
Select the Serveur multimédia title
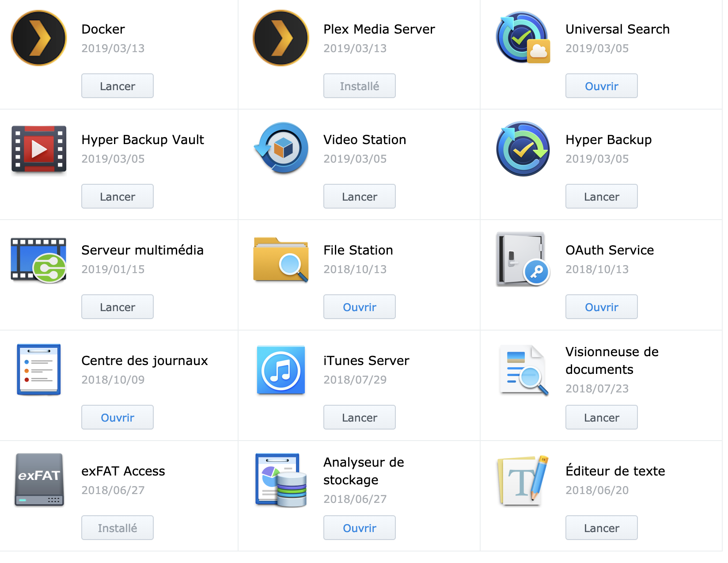(142, 250)
